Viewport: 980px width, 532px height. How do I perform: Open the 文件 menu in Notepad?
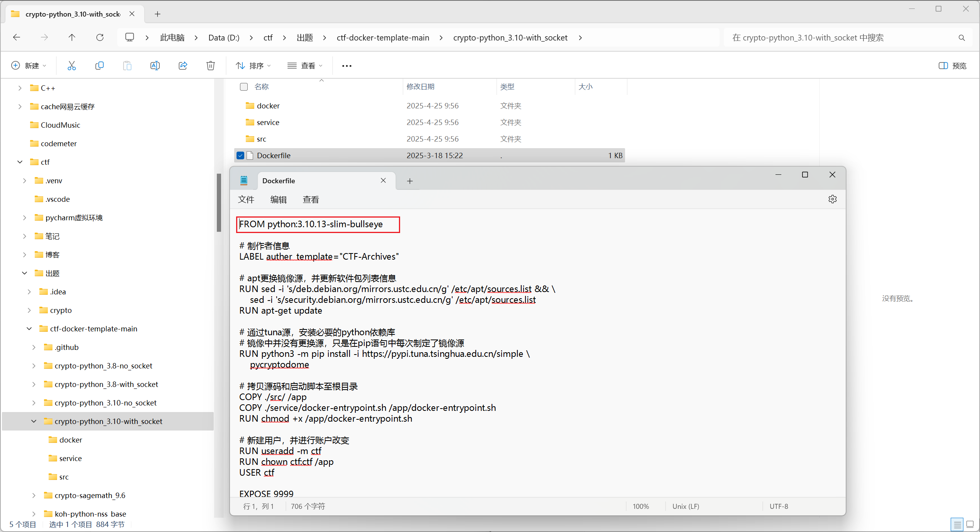tap(246, 199)
